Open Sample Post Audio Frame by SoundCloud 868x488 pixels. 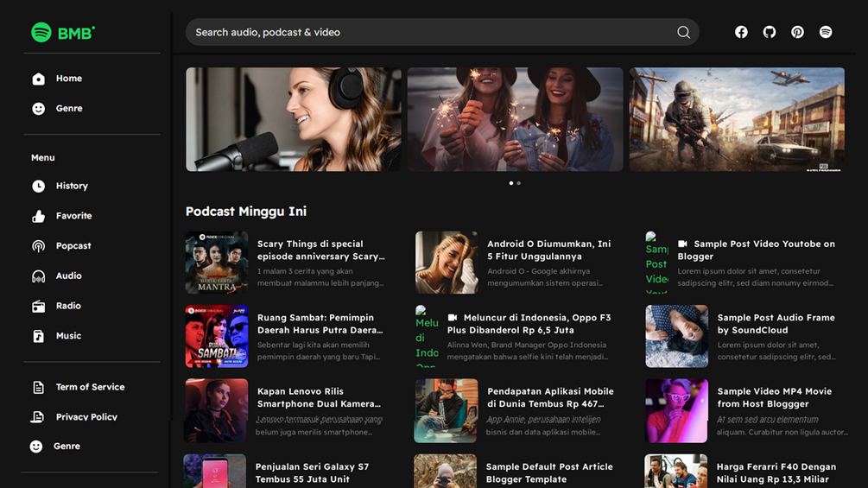[x=776, y=324]
